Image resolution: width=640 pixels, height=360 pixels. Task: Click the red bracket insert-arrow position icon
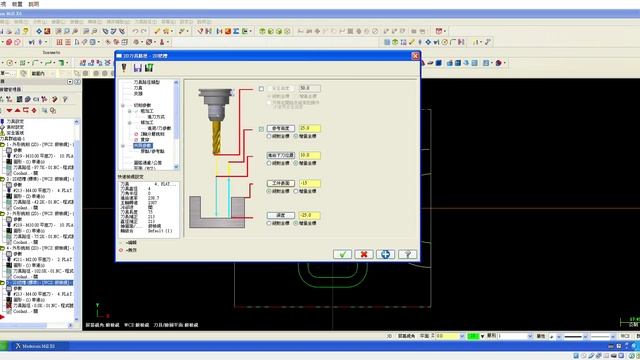coord(26,111)
